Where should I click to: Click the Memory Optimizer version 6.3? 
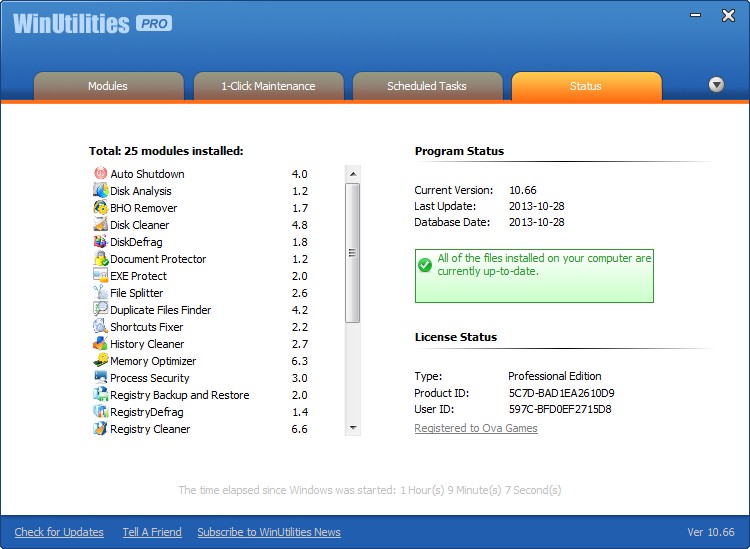[299, 361]
